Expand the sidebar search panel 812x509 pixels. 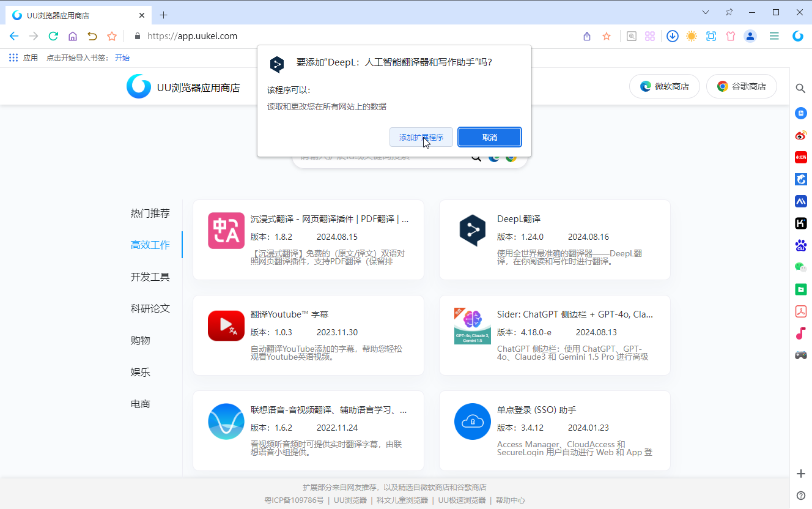(x=800, y=88)
